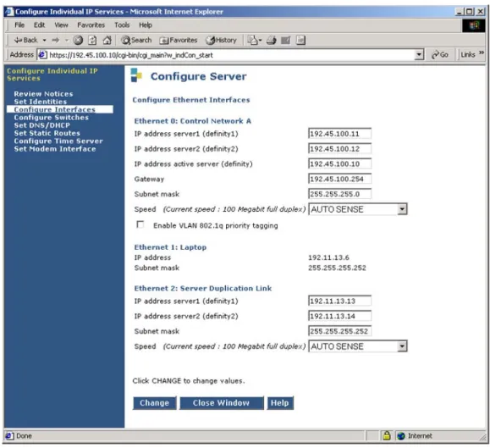
Task: Print the page using the Print icon
Action: (x=272, y=40)
